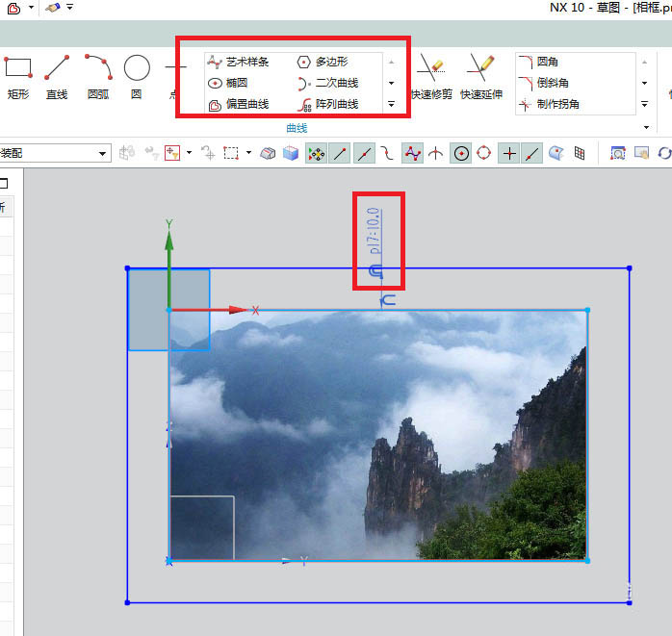Toggle Arc Center snap

pyautogui.click(x=461, y=153)
